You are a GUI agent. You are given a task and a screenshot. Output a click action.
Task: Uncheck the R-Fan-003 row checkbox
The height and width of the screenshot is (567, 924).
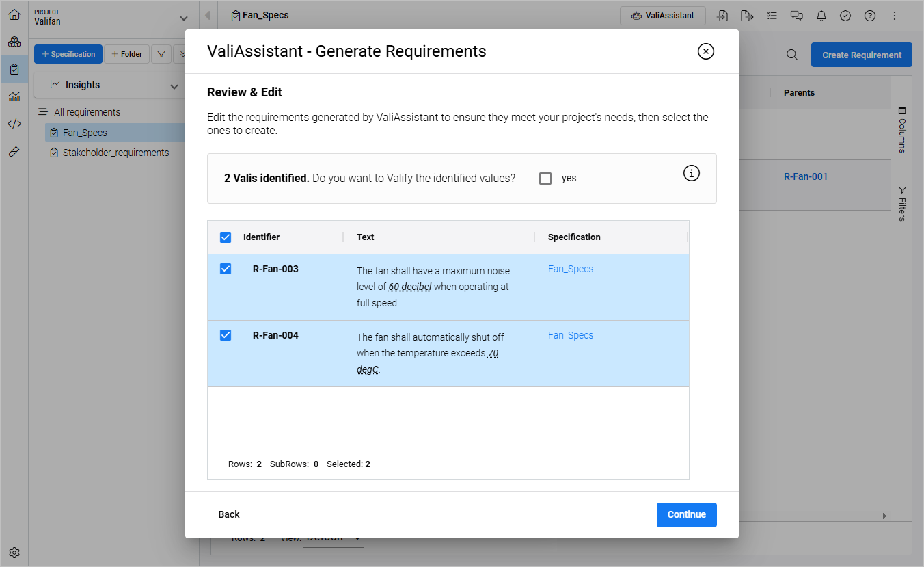226,269
